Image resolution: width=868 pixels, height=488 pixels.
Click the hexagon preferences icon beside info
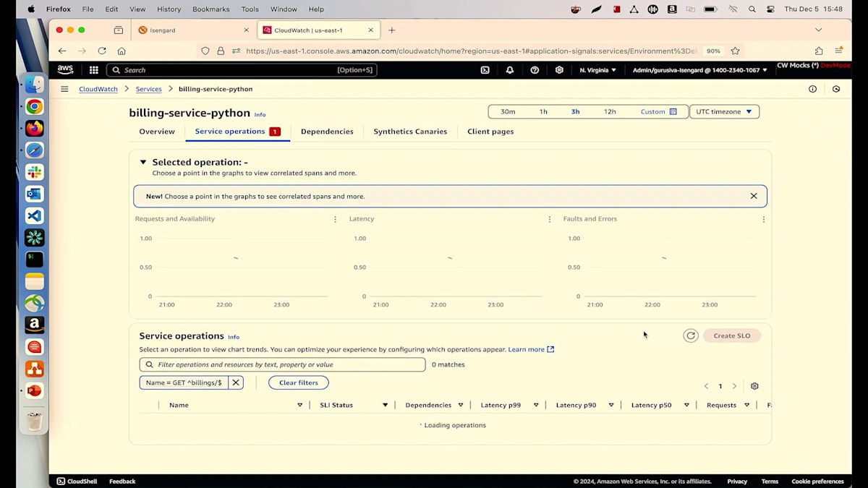coord(836,89)
